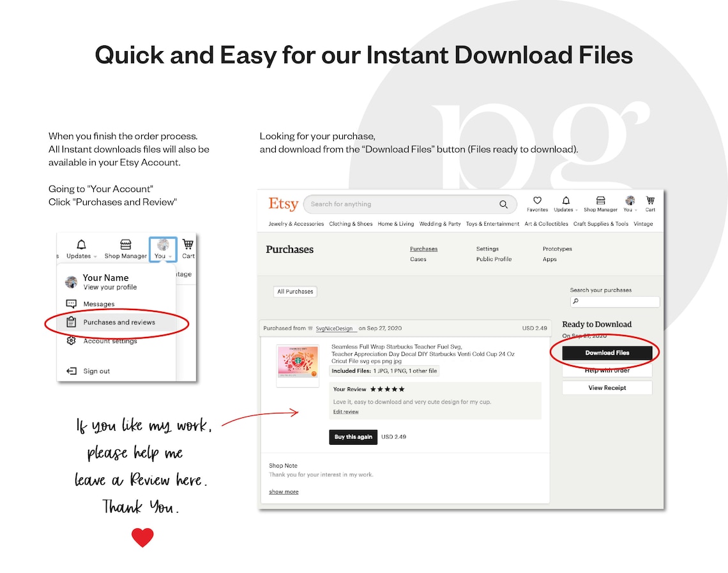Viewport: 728px width, 573px height.
Task: Open the Public Profile tab
Action: (x=494, y=259)
